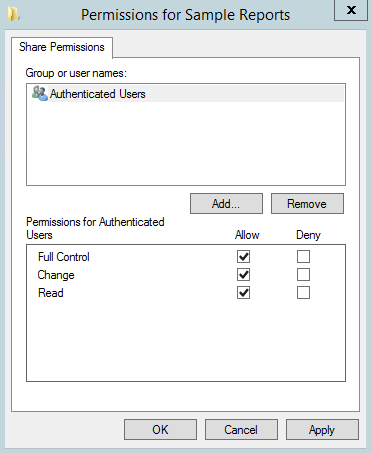
Task: Close the Permissions for Sample Reports window
Action: [x=351, y=10]
